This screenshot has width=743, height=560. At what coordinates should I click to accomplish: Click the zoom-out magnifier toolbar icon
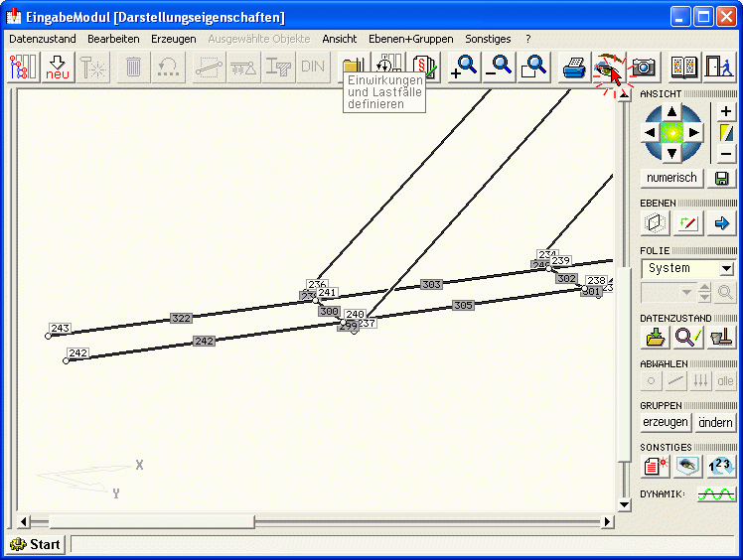pos(500,67)
